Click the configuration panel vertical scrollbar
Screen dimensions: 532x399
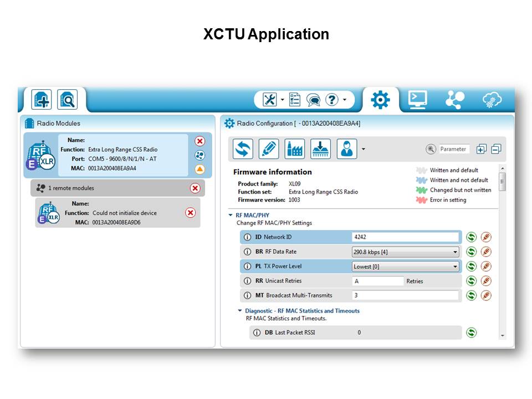pos(502,181)
